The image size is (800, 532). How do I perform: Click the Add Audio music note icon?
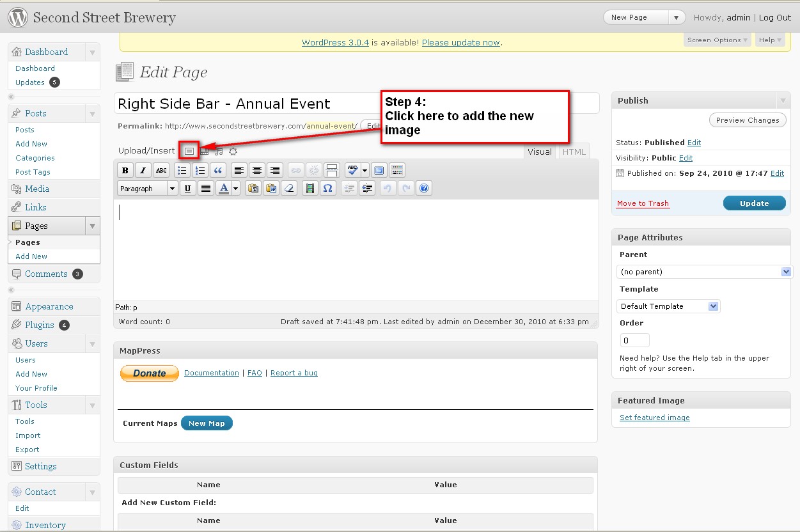(219, 152)
